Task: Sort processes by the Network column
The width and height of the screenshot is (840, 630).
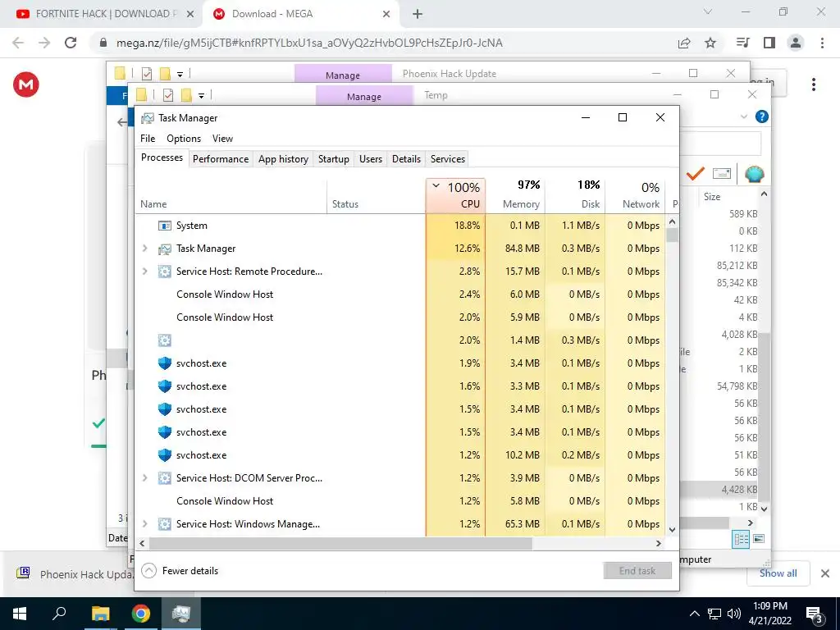Action: click(636, 195)
